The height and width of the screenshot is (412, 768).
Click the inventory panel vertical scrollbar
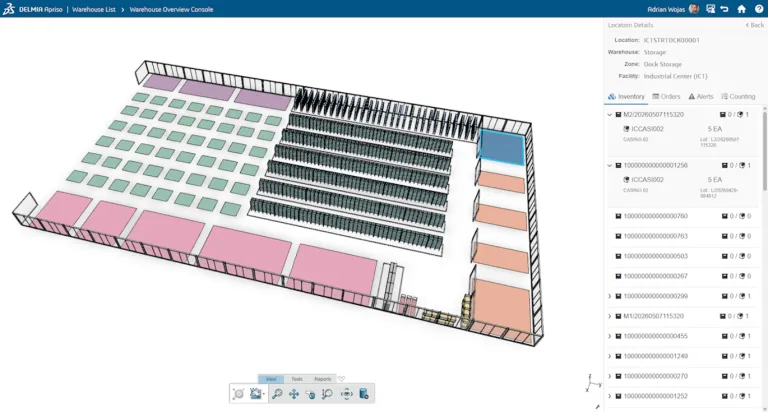[765, 149]
